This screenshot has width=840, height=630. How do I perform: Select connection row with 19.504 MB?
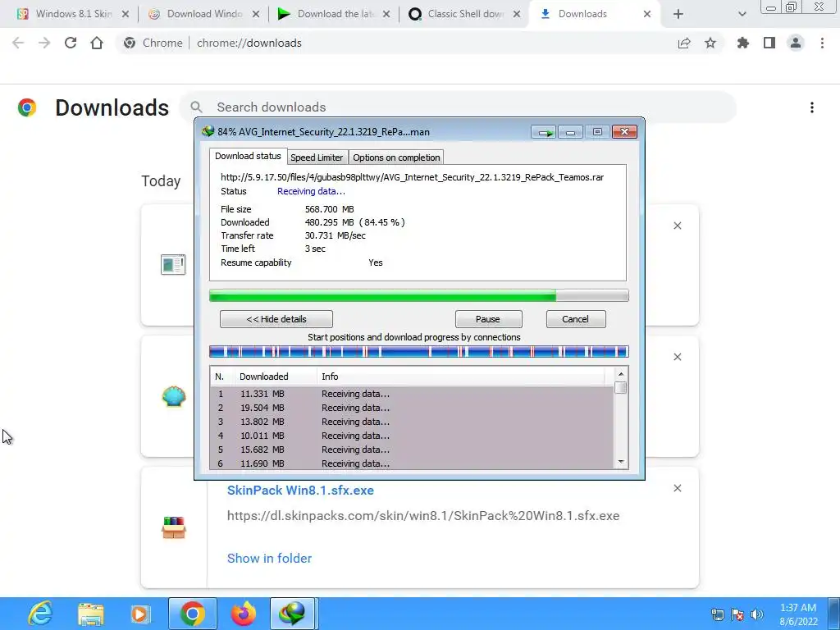pos(412,408)
